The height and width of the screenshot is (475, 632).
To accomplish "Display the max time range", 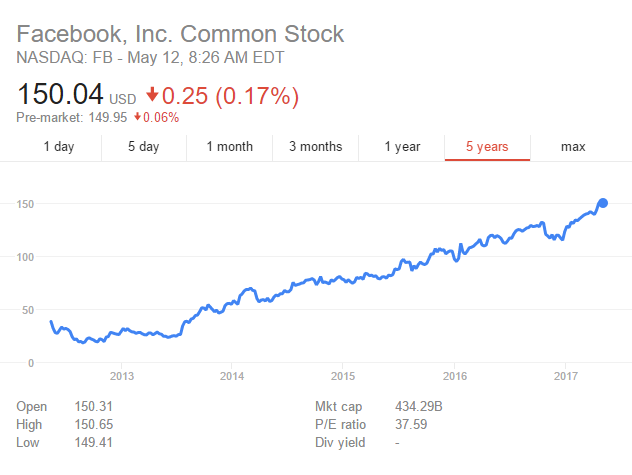I will coord(573,147).
